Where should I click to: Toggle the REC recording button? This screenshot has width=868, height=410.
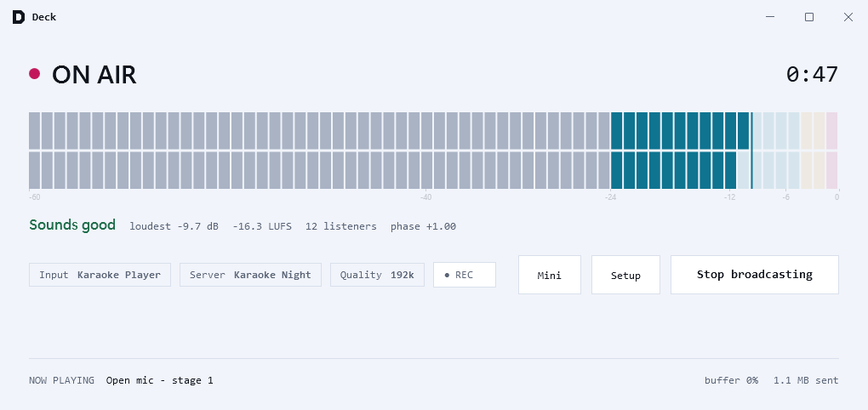coord(465,275)
